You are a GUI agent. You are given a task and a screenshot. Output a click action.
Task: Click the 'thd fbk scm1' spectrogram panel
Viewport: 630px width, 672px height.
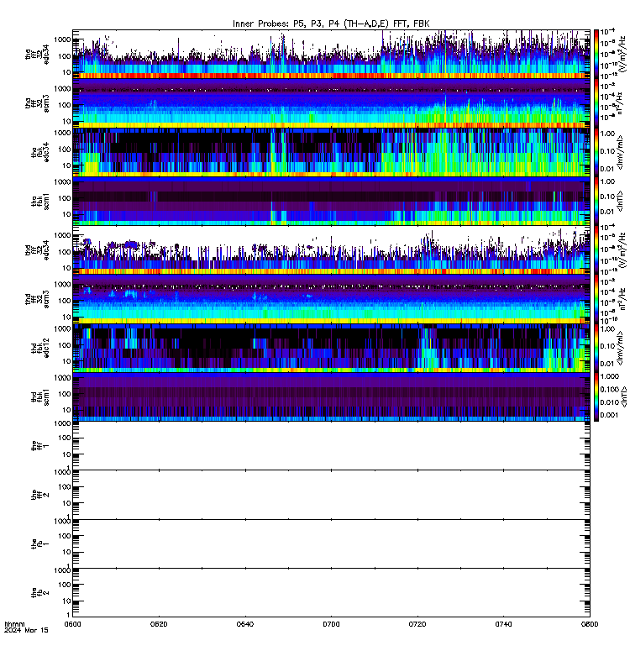click(x=331, y=396)
